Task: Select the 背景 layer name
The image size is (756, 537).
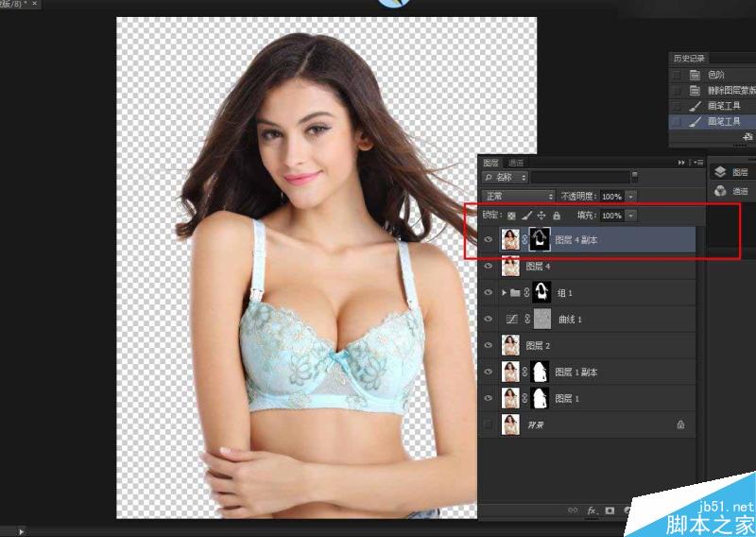Action: 535,425
